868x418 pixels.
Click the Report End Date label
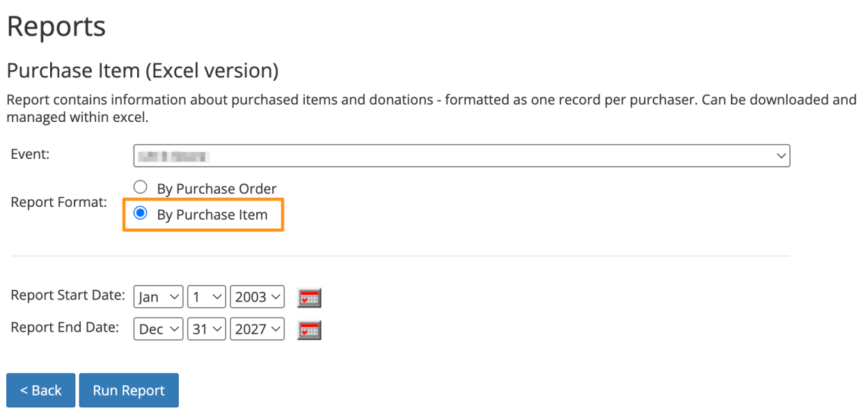coord(65,327)
